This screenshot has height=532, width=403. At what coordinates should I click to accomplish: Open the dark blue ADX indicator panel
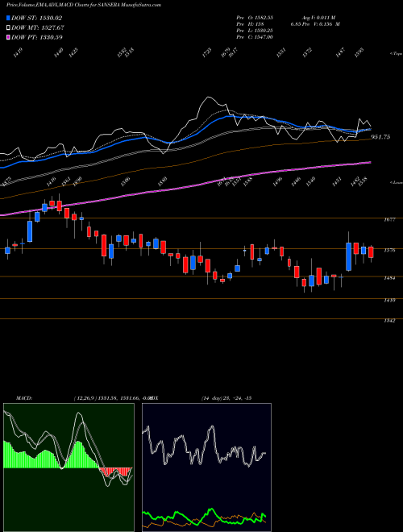pos(206,468)
